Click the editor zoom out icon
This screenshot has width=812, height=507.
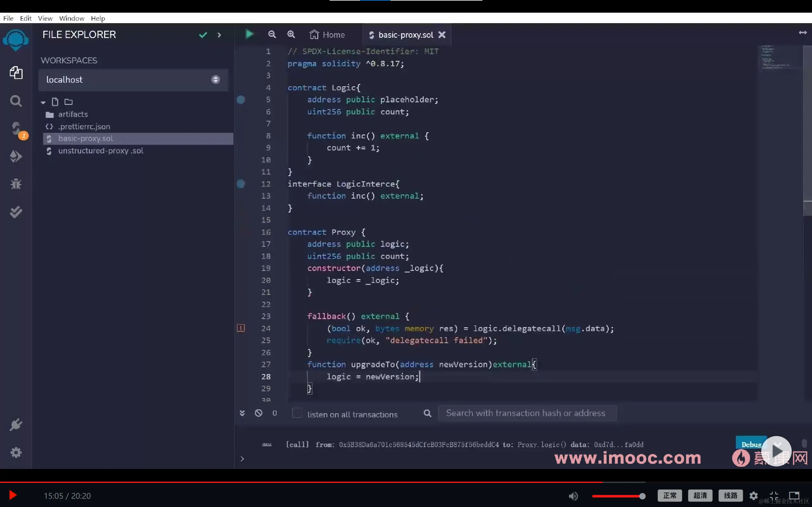[x=272, y=34]
